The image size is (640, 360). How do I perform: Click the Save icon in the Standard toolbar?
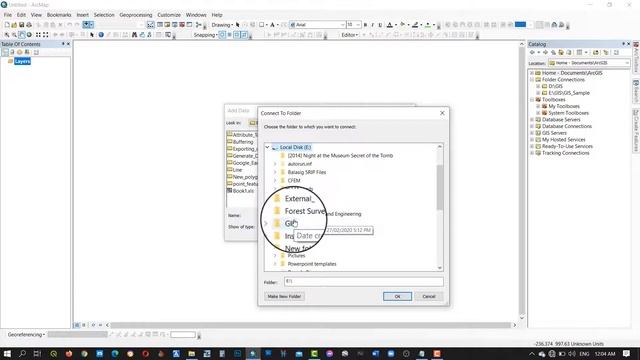pyautogui.click(x=22, y=25)
